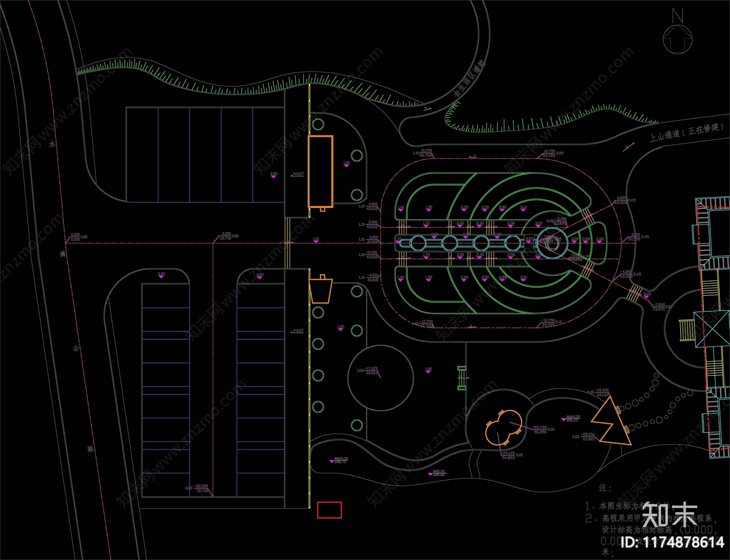The height and width of the screenshot is (560, 730).
Task: Click coordinate label -22.733 / 56.396
Action: 539,430
